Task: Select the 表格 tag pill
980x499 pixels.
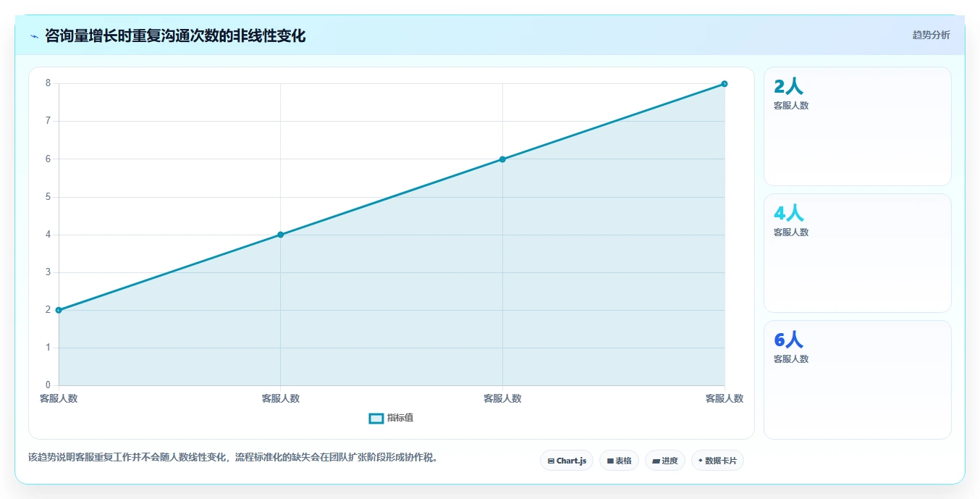Action: [x=619, y=461]
